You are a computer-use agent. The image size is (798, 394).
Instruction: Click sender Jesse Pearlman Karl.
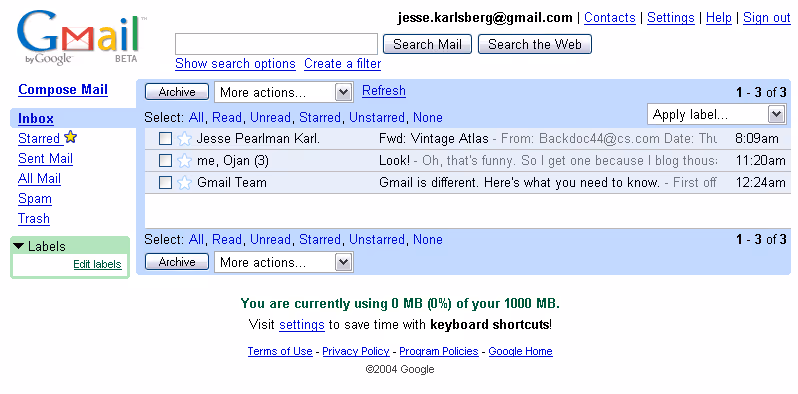tap(258, 138)
